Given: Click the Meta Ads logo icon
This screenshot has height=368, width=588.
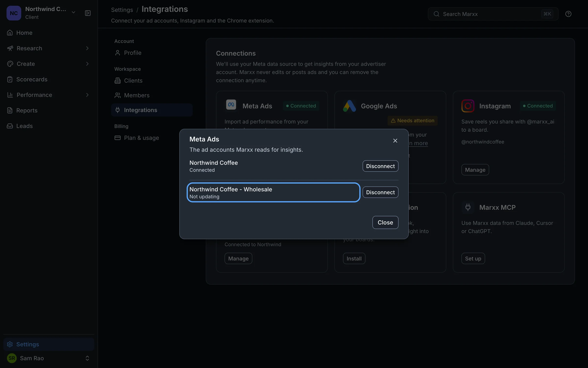Looking at the screenshot, I should [x=231, y=105].
